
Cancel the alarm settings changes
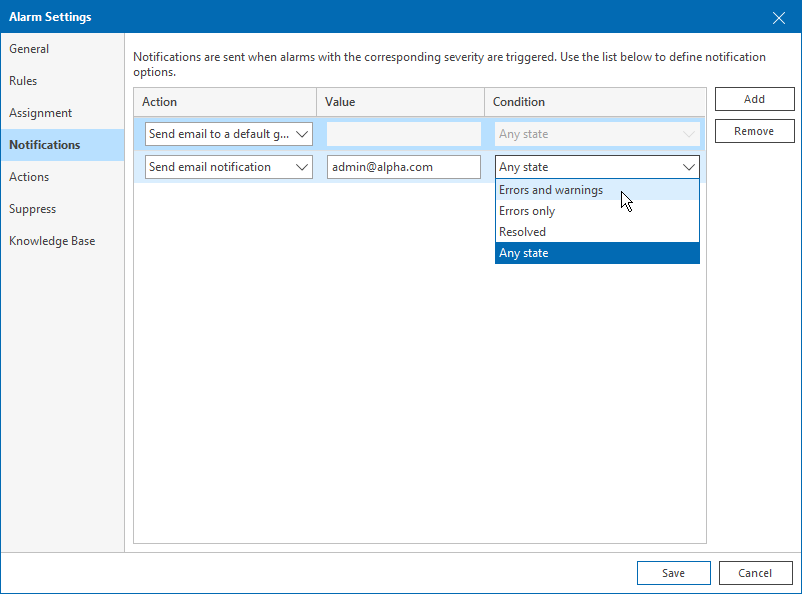tap(755, 573)
